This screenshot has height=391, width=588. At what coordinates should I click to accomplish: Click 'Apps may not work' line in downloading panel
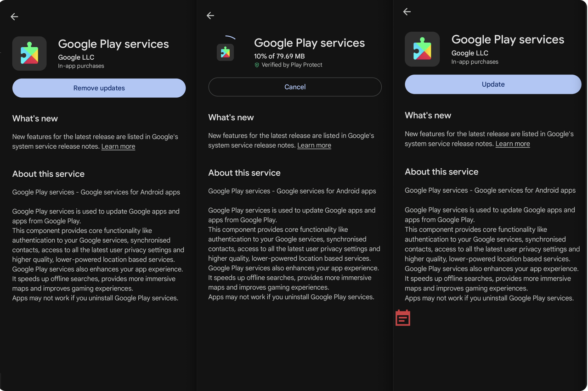[x=291, y=297]
